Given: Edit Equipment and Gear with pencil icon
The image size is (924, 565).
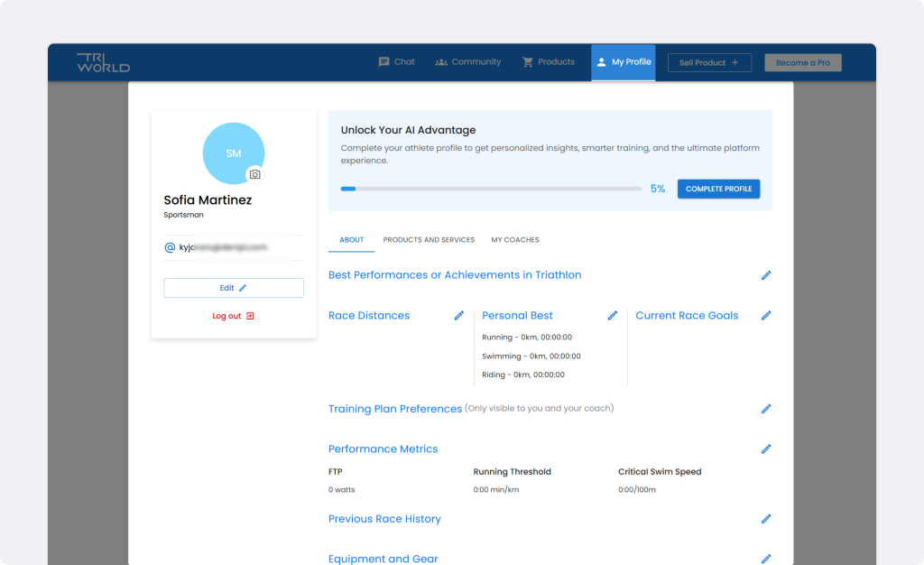Looking at the screenshot, I should pyautogui.click(x=766, y=559).
